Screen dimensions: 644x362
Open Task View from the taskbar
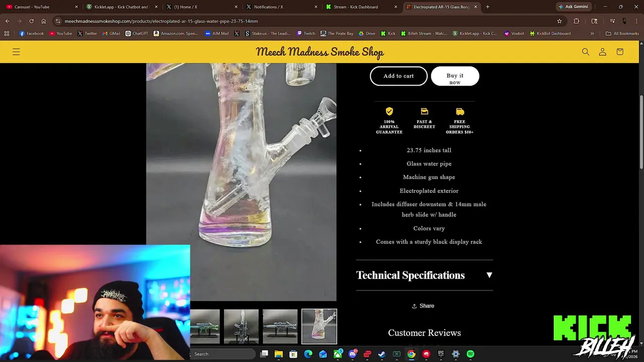pyautogui.click(x=264, y=354)
